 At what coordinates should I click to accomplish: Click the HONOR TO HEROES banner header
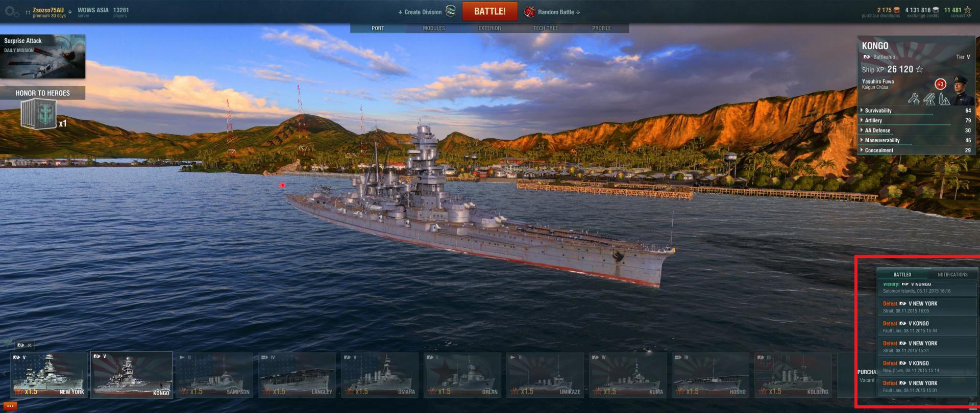(42, 93)
